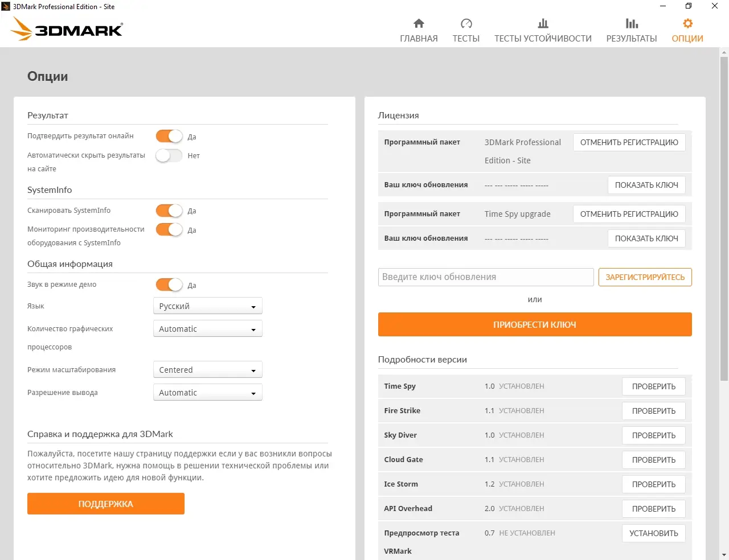
Task: Unregister the 3DMark Professional Edition package
Action: tap(629, 142)
